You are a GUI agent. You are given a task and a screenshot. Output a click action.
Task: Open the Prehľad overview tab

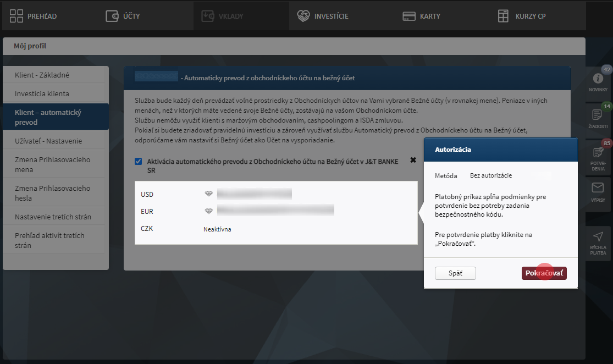[x=34, y=16]
